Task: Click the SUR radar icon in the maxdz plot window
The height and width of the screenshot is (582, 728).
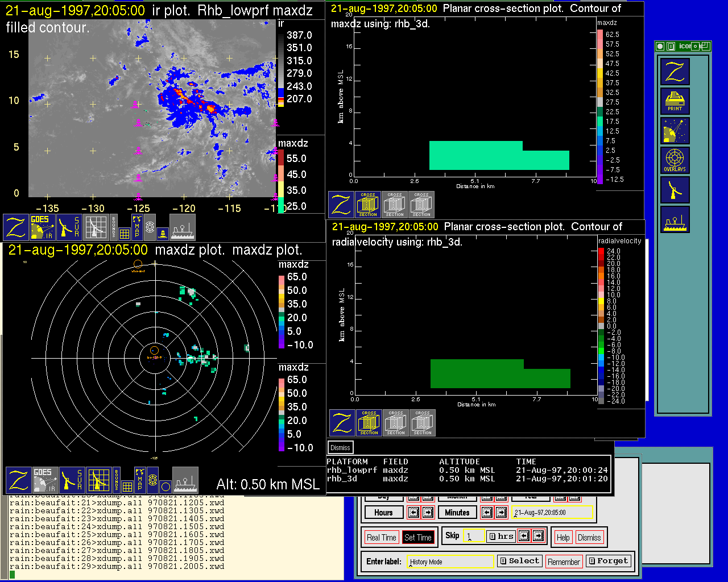Action: click(x=72, y=480)
